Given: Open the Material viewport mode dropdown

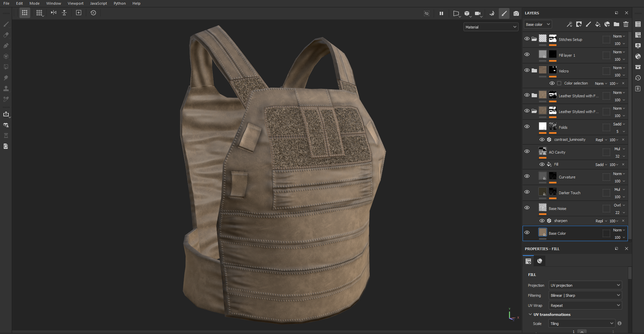Looking at the screenshot, I should pos(491,27).
